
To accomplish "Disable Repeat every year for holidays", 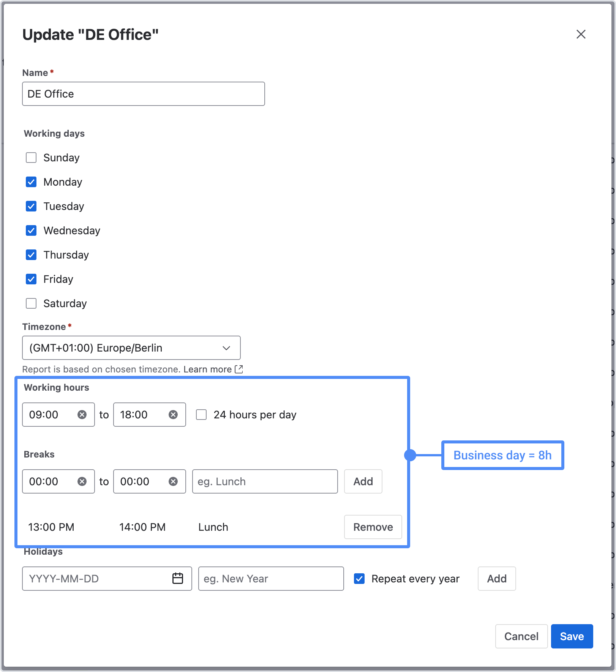I will (359, 579).
